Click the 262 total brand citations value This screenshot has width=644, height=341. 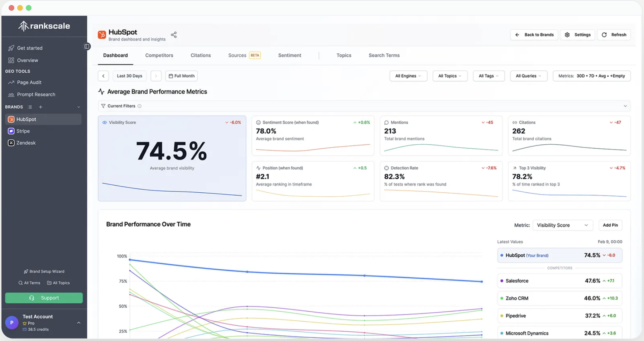click(519, 131)
